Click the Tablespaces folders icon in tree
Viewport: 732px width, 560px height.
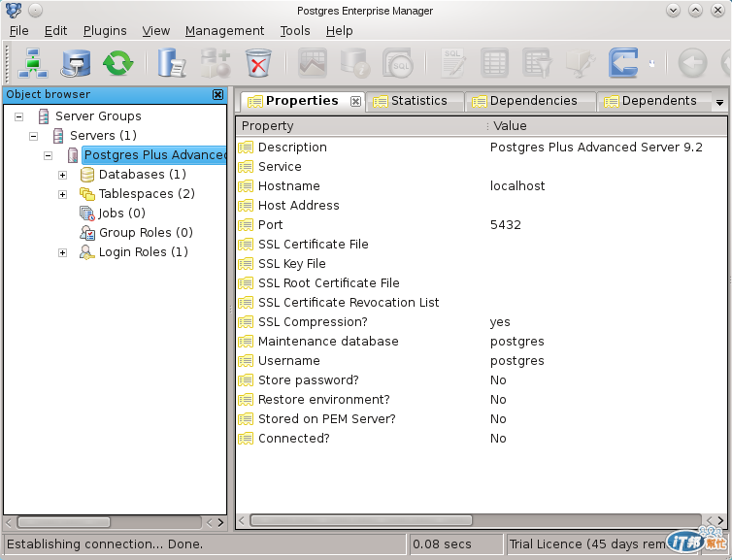click(x=86, y=194)
